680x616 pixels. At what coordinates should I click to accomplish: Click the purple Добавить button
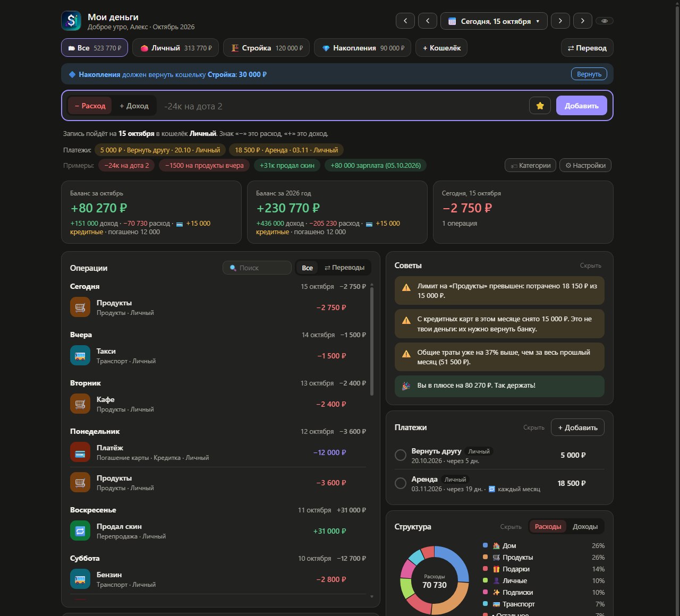click(582, 106)
